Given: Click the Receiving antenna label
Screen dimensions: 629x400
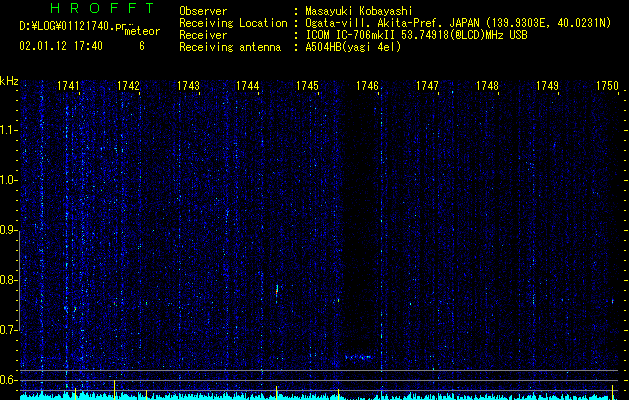Looking at the screenshot, I should coord(230,47).
